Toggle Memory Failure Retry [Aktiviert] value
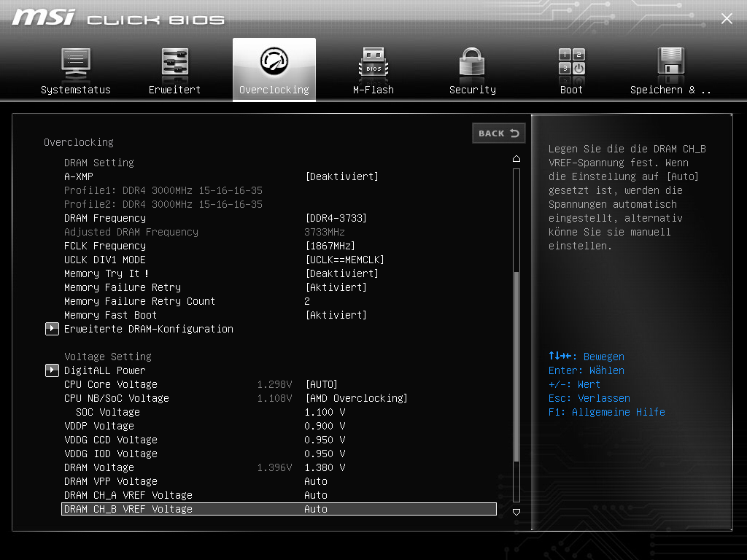 point(336,287)
